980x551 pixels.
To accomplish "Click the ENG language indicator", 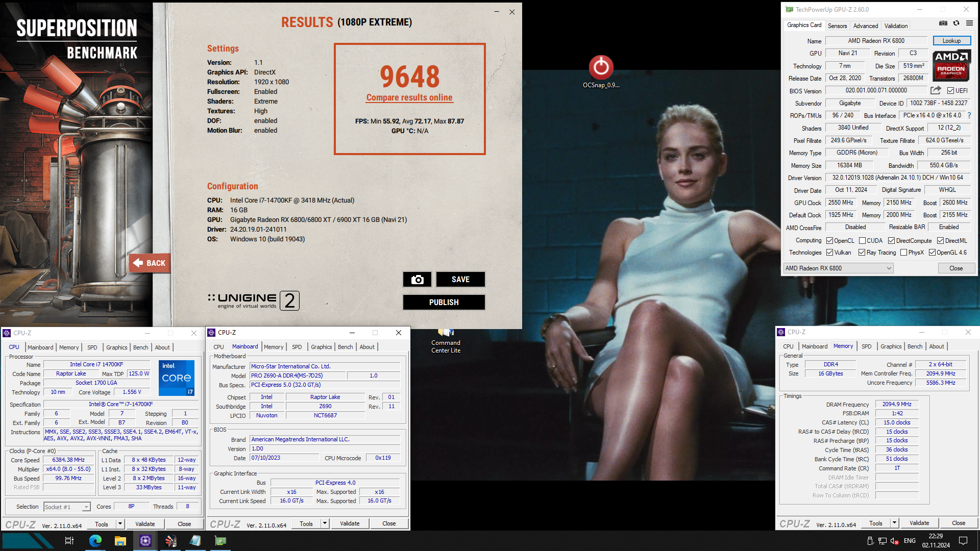I will pyautogui.click(x=910, y=541).
